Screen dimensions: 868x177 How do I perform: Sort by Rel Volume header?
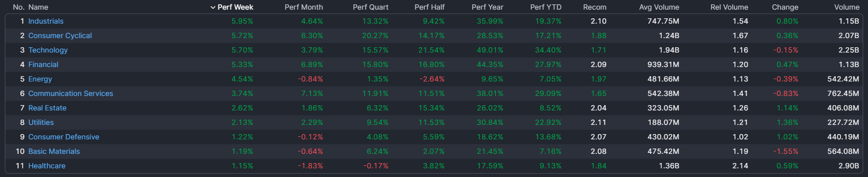(729, 7)
